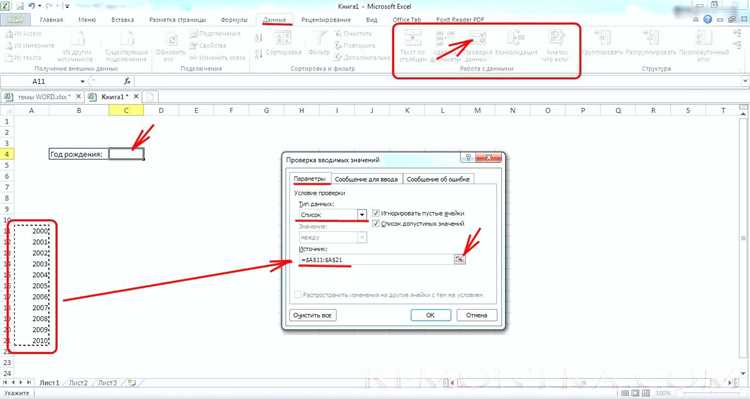
Task: Click Изменить связи in the ribbon
Action: pos(218,57)
